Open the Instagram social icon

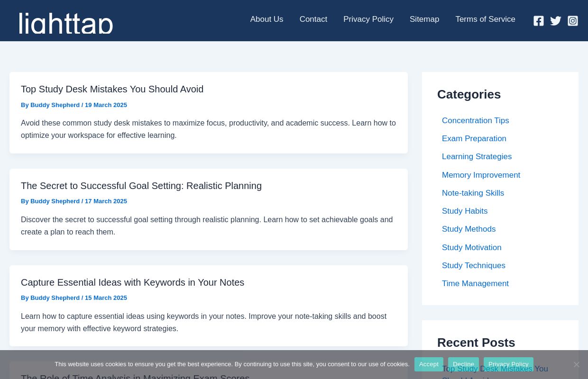[573, 21]
